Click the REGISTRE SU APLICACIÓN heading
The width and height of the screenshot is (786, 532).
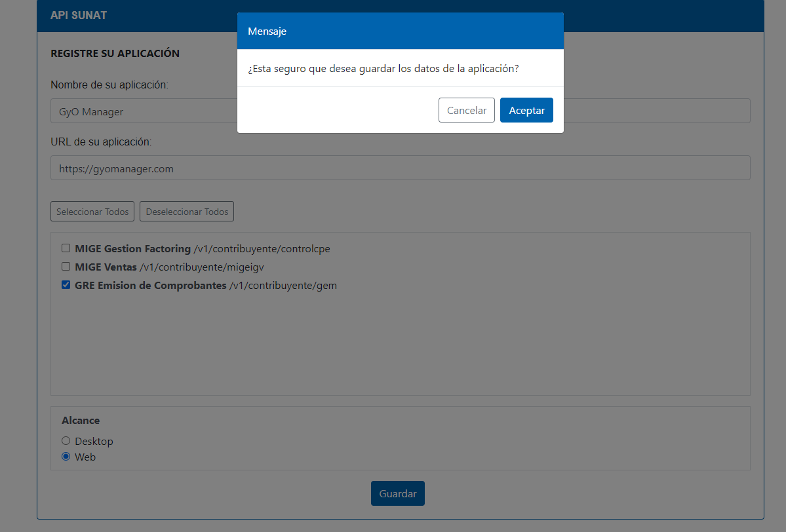[x=115, y=53]
